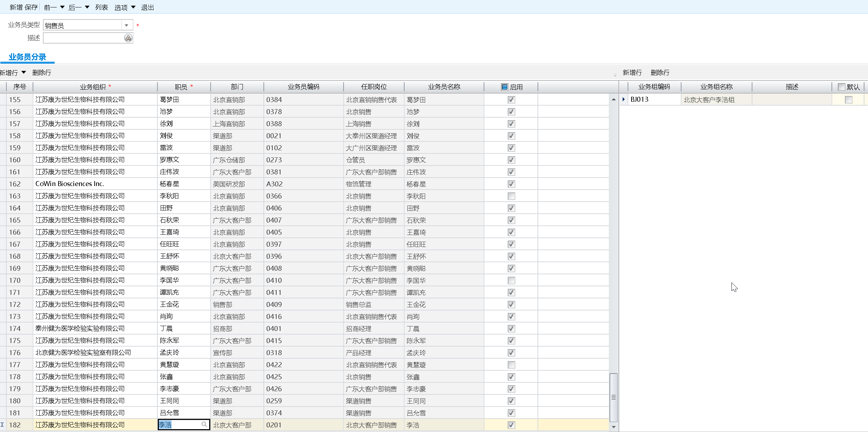Click the scroll down arrow of the grid
The height and width of the screenshot is (432, 868).
613,427
